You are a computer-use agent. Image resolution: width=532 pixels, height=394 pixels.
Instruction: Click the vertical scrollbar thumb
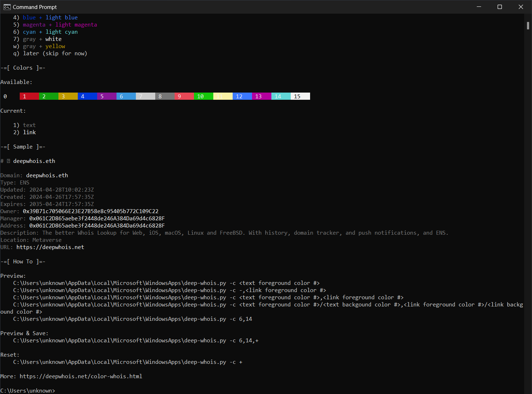pos(528,25)
